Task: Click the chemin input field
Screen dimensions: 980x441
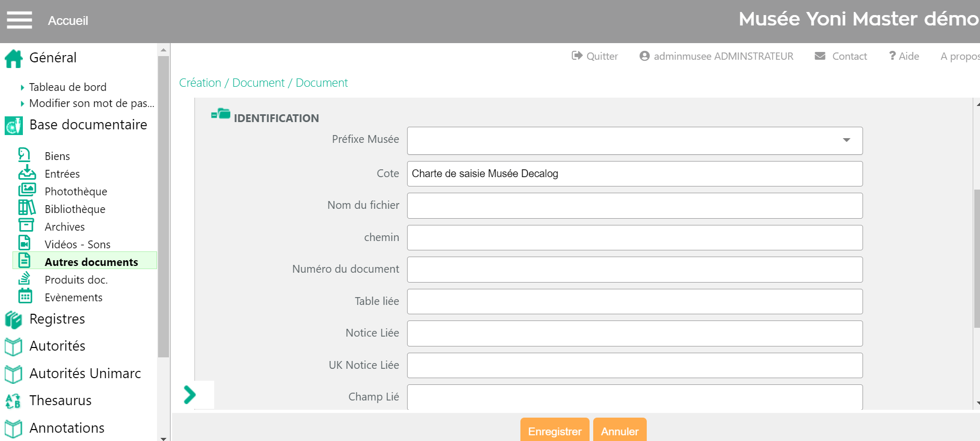Action: (635, 237)
